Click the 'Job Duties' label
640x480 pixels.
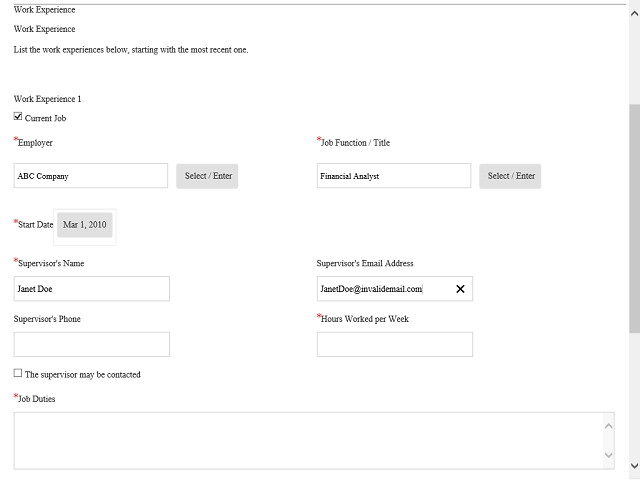[x=36, y=399]
